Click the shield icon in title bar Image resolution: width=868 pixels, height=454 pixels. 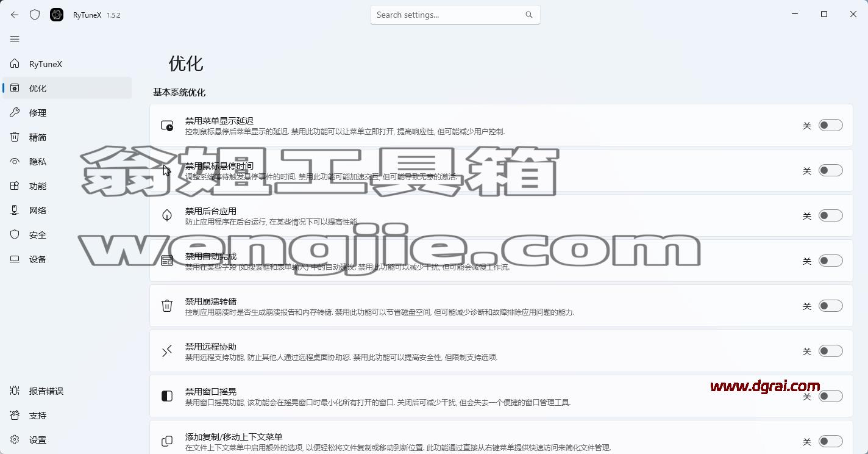[35, 15]
